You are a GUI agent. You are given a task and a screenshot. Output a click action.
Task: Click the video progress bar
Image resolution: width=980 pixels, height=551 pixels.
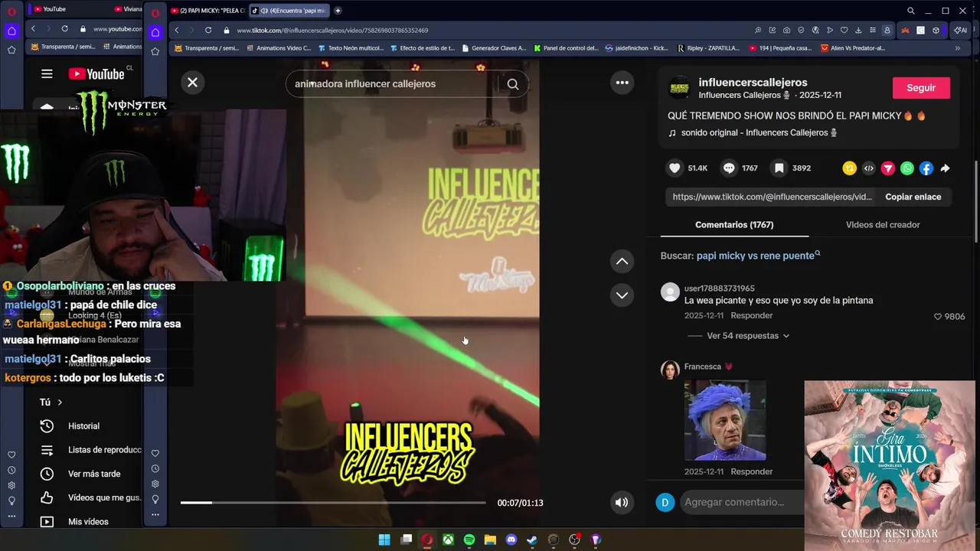tap(333, 503)
